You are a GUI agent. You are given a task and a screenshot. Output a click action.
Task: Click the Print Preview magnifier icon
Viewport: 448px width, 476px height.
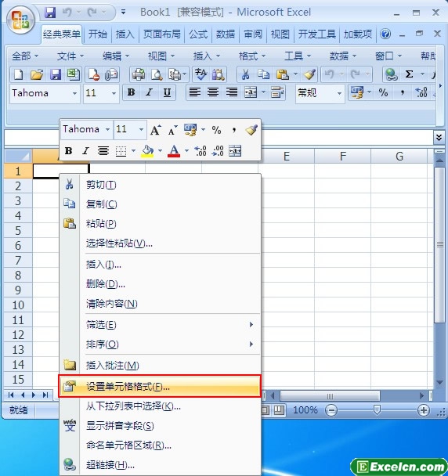coord(157,74)
